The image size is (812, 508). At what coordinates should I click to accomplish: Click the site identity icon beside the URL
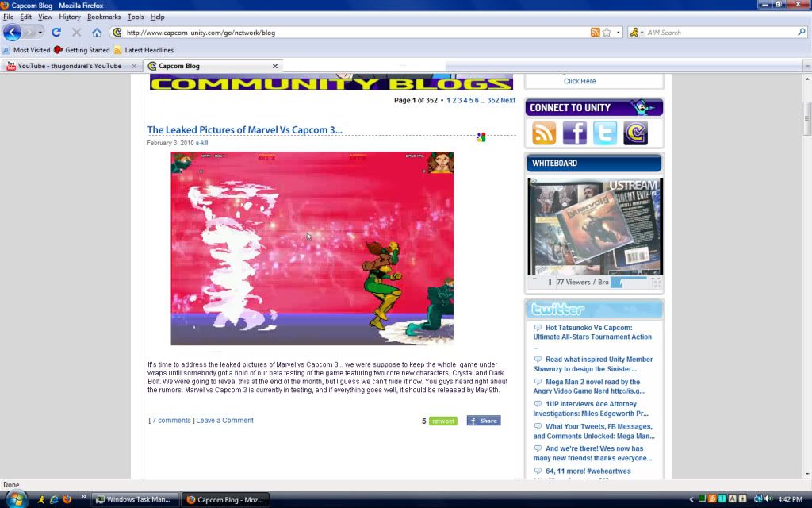[117, 32]
